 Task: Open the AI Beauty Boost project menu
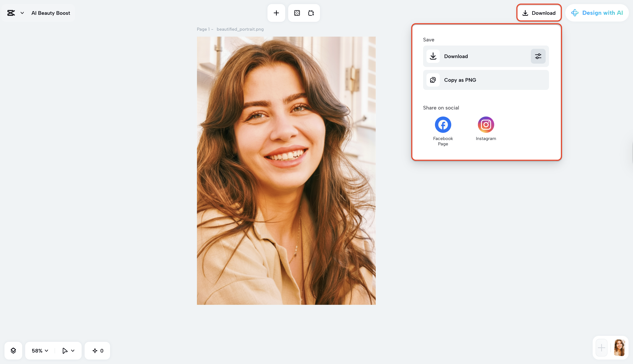[x=51, y=13]
